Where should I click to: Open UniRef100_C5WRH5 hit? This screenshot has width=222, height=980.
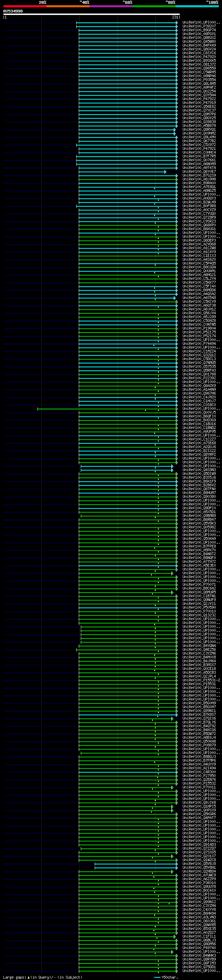click(199, 72)
